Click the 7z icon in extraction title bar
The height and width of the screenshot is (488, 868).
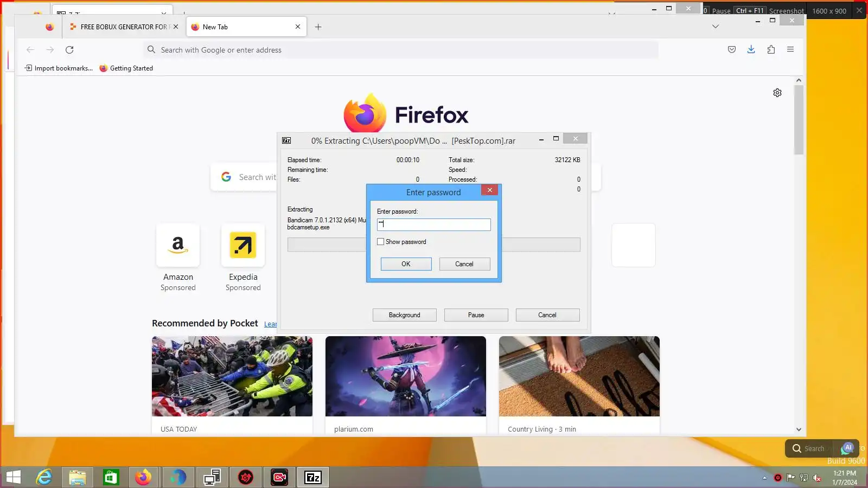[x=286, y=140]
